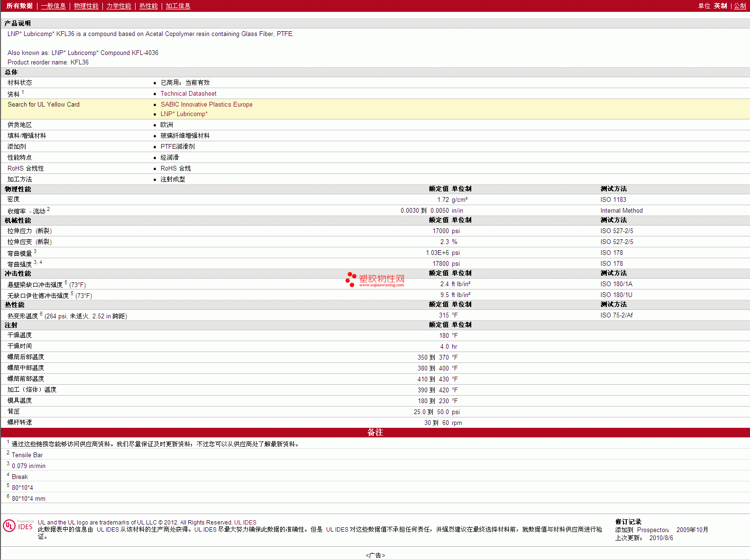The width and height of the screenshot is (750, 560).
Task: Select the 注射成型 processing method text
Action: click(x=173, y=180)
